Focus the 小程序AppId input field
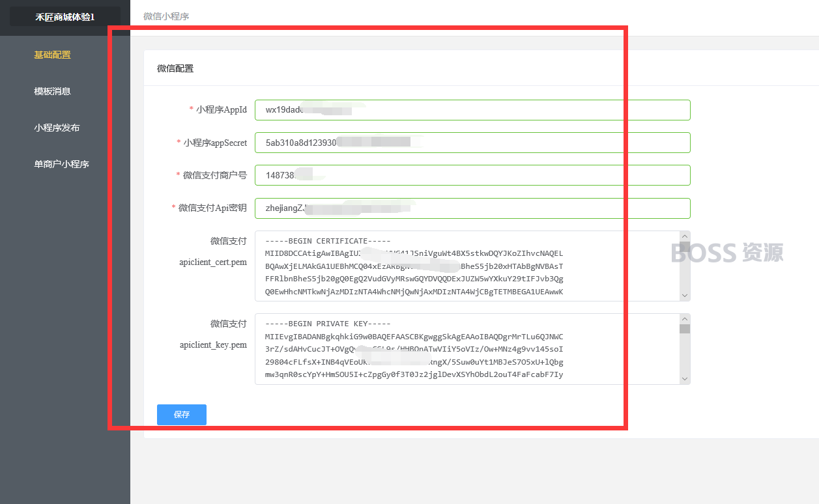 (x=472, y=109)
